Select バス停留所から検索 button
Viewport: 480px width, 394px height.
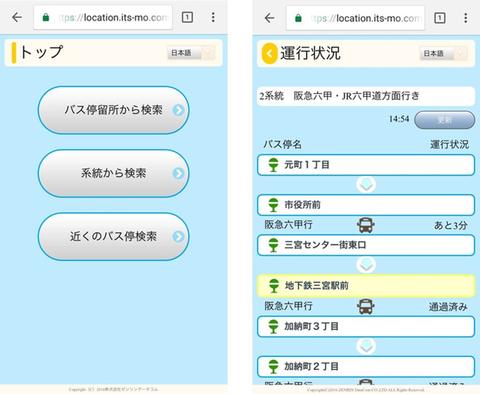click(114, 110)
